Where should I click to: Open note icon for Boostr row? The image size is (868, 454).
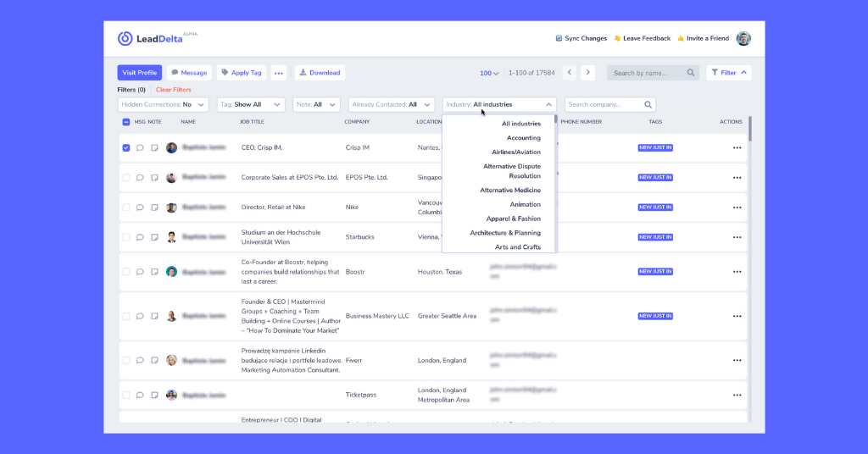coord(154,272)
